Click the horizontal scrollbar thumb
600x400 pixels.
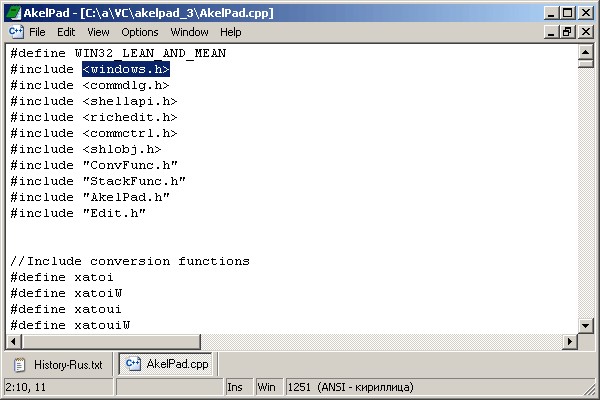(111, 341)
